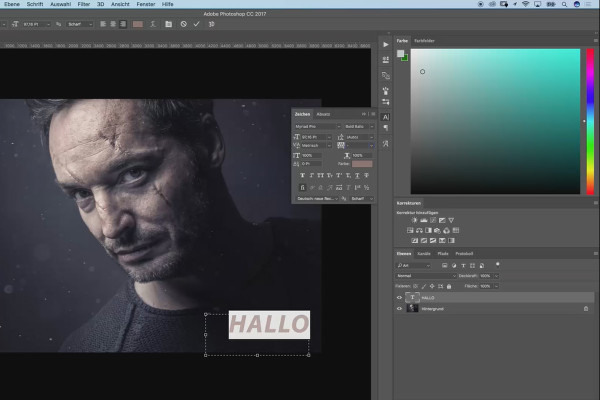The image size is (600, 400).
Task: Open the Character panel dock icon
Action: 386,117
